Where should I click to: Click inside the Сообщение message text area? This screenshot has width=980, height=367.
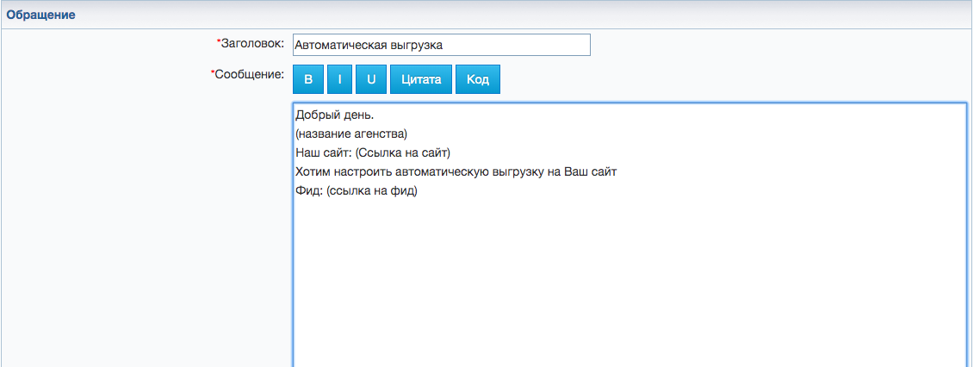(x=630, y=235)
